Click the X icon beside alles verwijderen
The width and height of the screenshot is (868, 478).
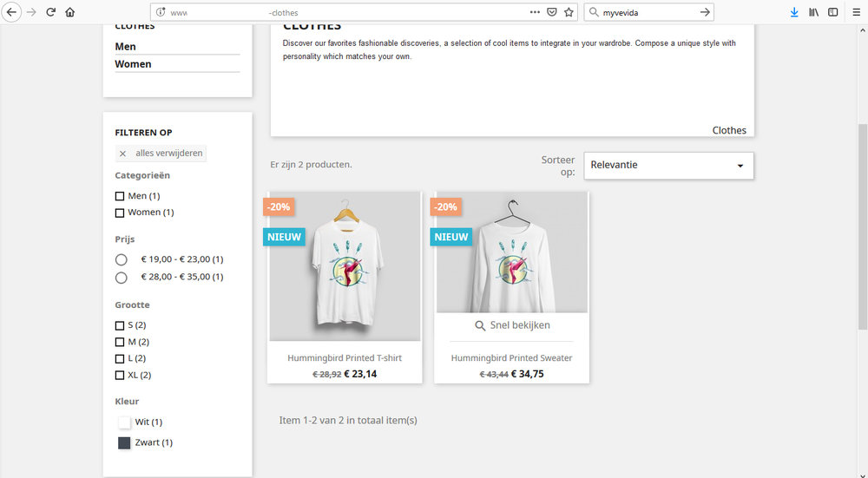123,154
